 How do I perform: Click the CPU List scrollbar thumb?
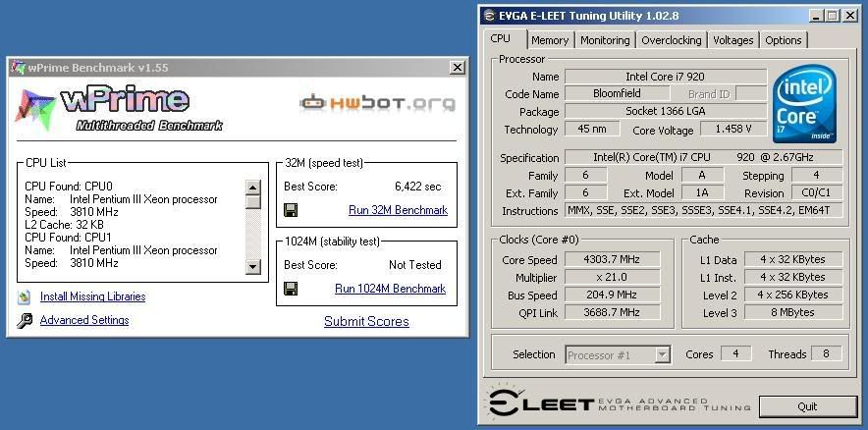click(x=252, y=201)
